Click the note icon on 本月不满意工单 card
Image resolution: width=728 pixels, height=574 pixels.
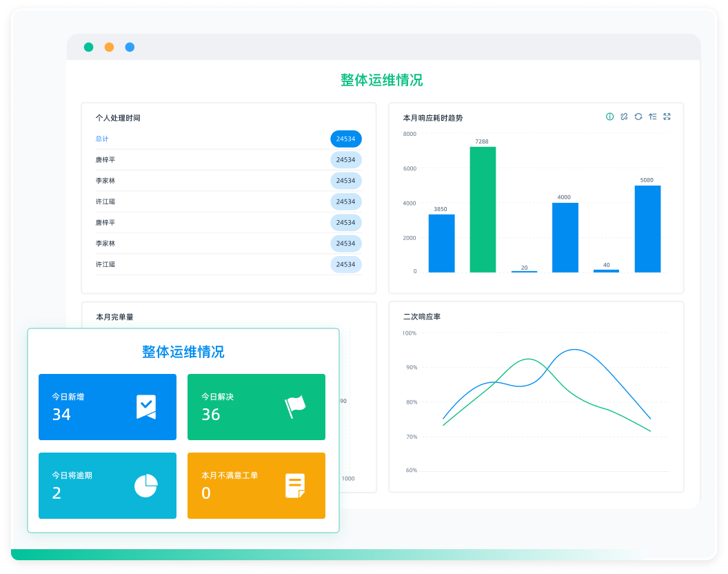[295, 486]
